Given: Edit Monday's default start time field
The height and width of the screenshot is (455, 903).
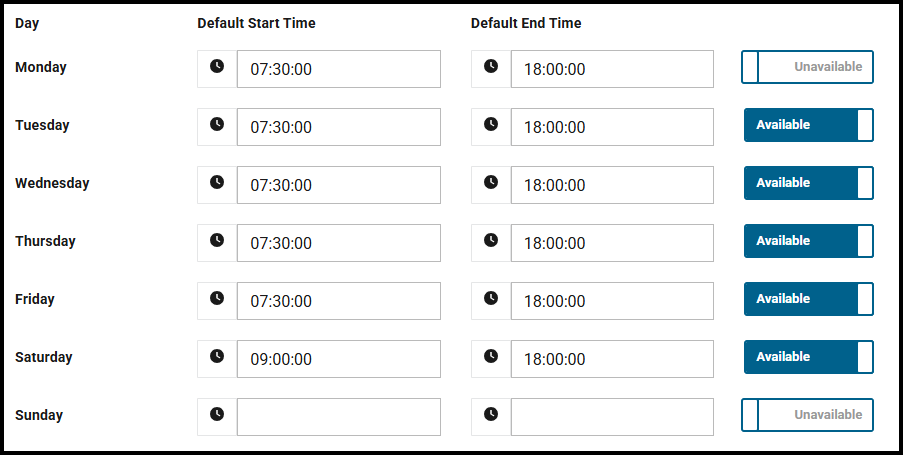Looking at the screenshot, I should click(x=338, y=69).
